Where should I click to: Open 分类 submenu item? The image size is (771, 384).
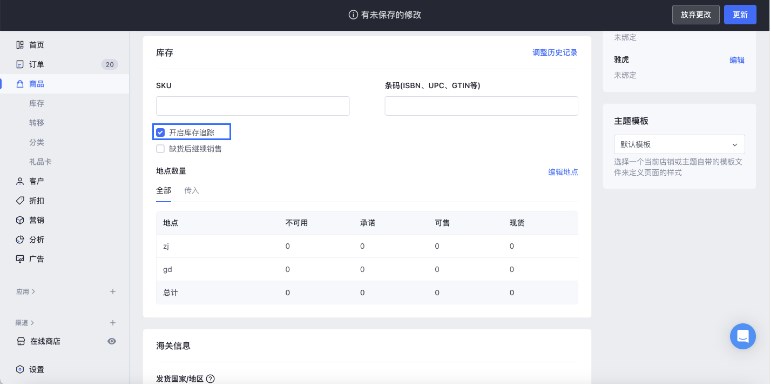pos(37,143)
